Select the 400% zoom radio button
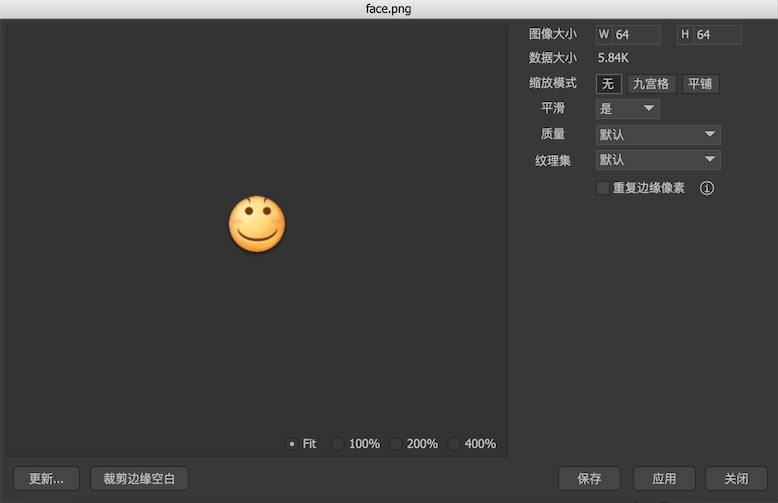Image resolution: width=778 pixels, height=503 pixels. pos(454,443)
